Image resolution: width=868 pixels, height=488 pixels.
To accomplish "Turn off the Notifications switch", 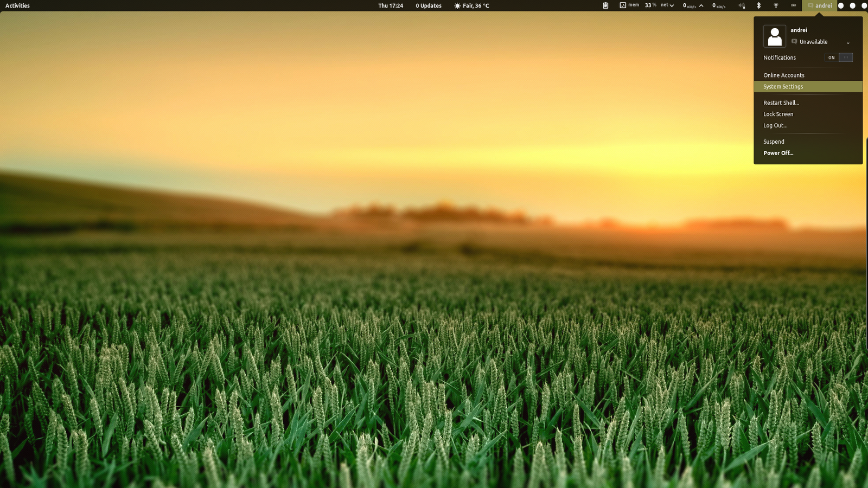I will click(x=845, y=57).
